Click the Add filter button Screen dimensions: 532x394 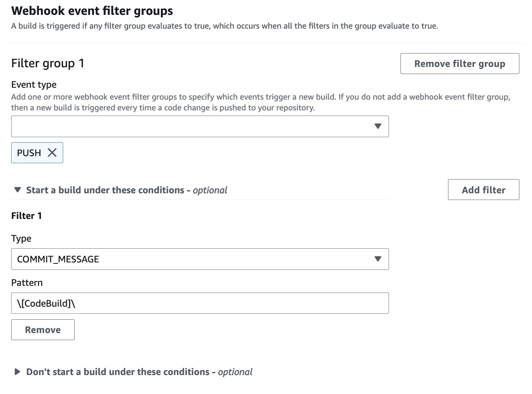pyautogui.click(x=483, y=190)
